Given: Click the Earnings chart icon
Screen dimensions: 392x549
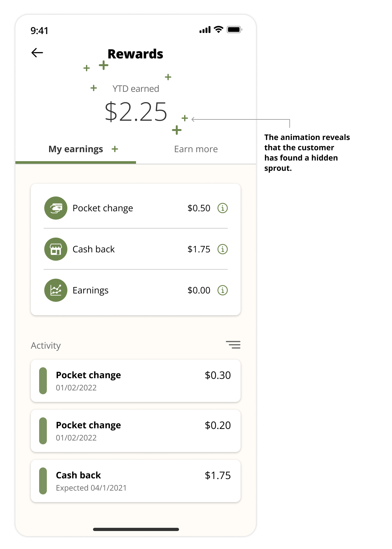Looking at the screenshot, I should (56, 290).
